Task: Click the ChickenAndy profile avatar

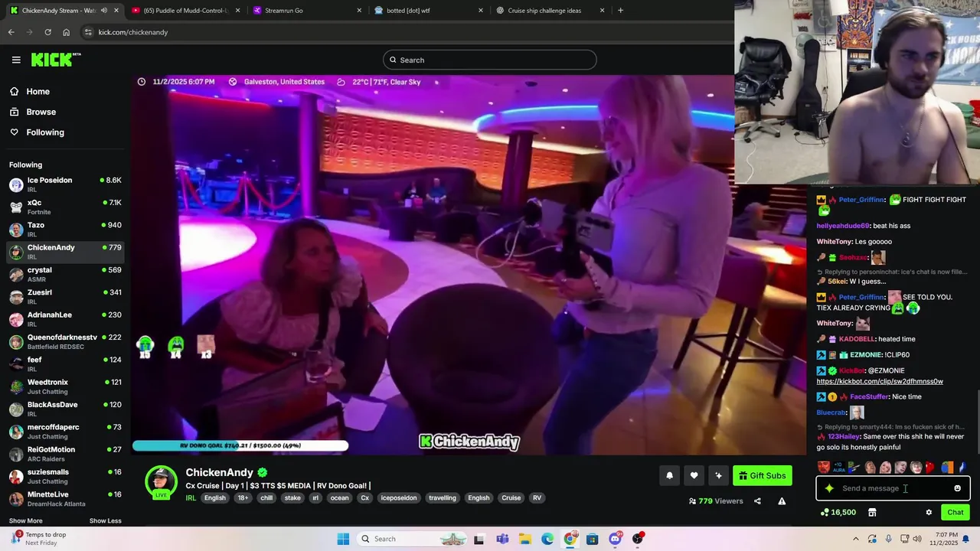Action: coord(162,481)
